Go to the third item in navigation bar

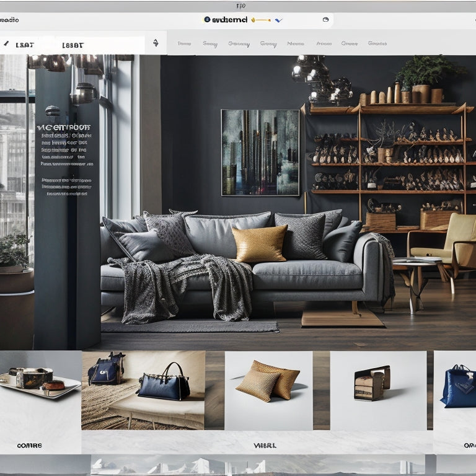coord(239,43)
